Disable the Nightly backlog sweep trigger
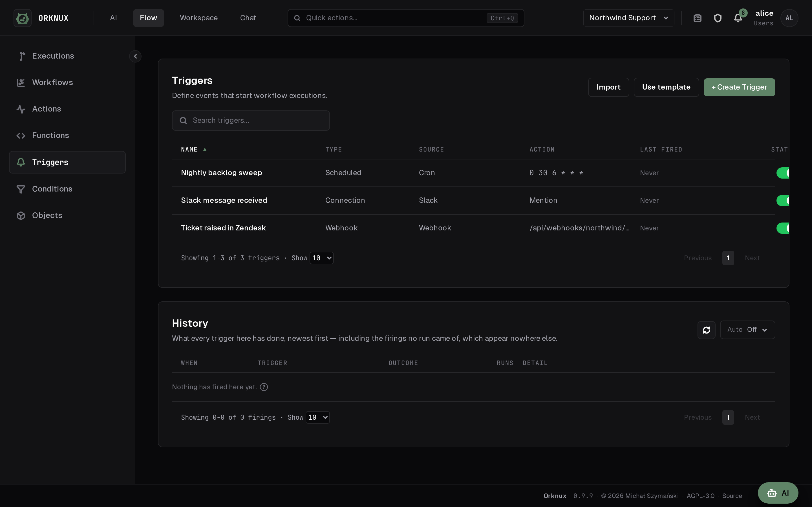Screen dimensions: 812x507 click(x=782, y=173)
